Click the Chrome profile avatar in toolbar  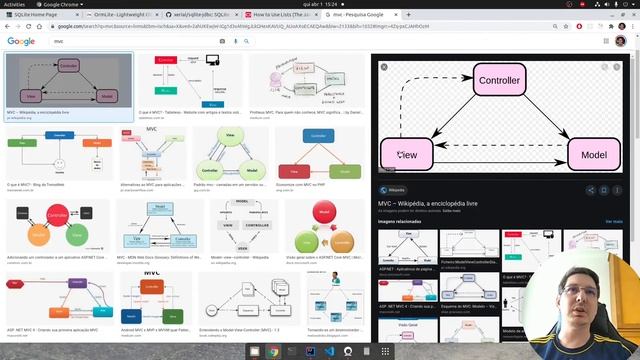[x=622, y=26]
